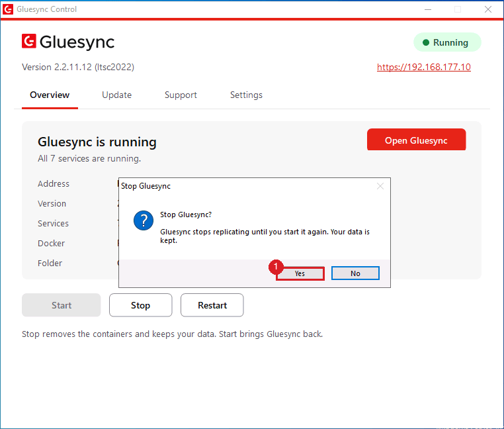This screenshot has width=504, height=429.
Task: Click the Gluesync Control title bar icon
Action: click(x=8, y=9)
